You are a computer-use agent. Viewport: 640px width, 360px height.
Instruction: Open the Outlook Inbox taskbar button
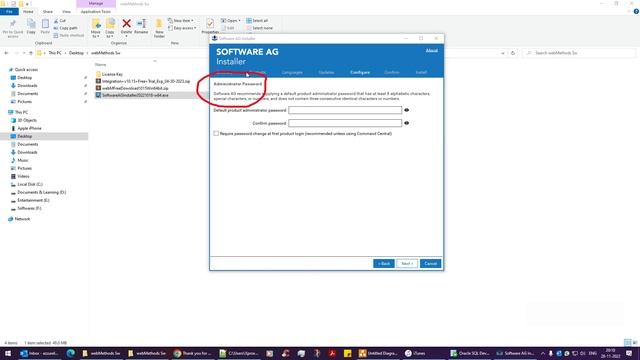pyautogui.click(x=39, y=353)
